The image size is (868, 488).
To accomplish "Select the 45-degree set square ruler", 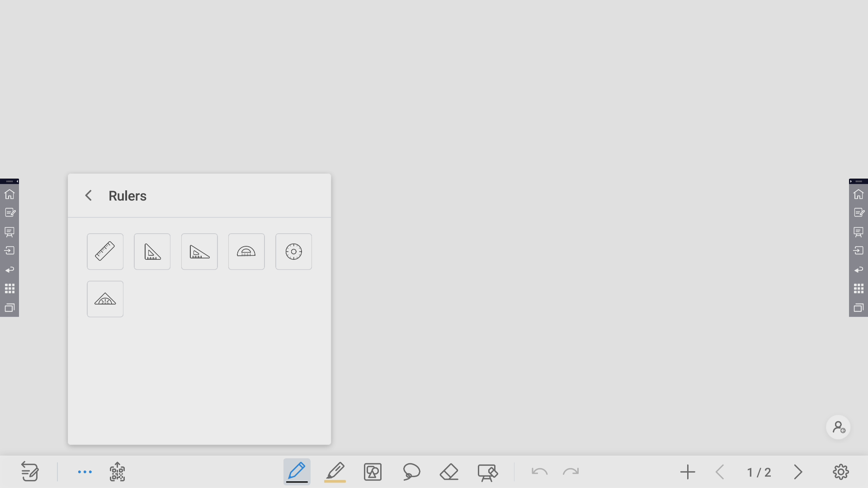I will coord(152,252).
